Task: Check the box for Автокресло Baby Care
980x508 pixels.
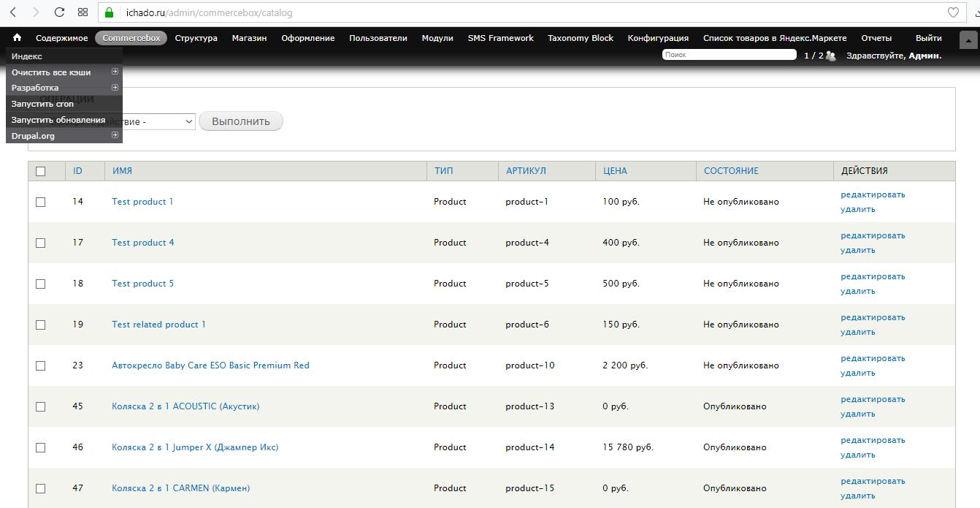Action: tap(41, 365)
